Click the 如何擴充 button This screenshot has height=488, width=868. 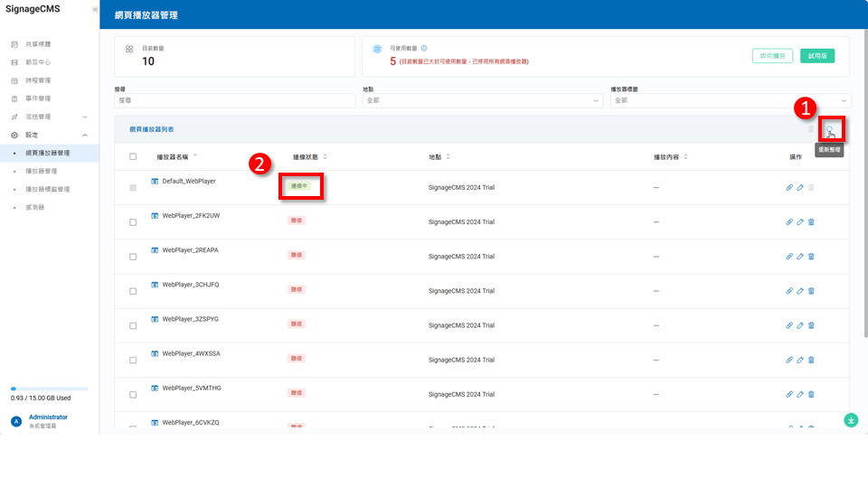772,56
